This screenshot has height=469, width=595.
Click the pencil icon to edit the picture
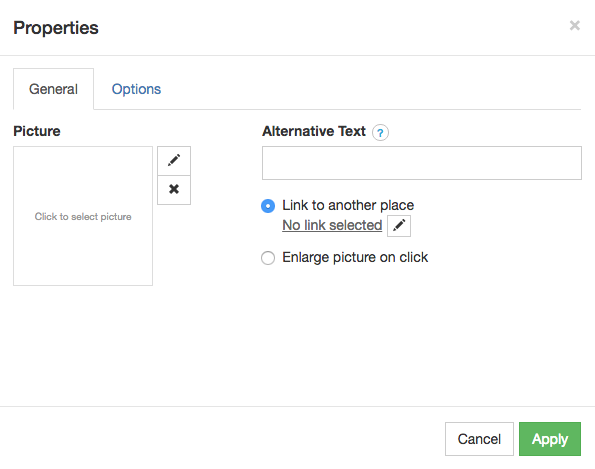pyautogui.click(x=174, y=161)
